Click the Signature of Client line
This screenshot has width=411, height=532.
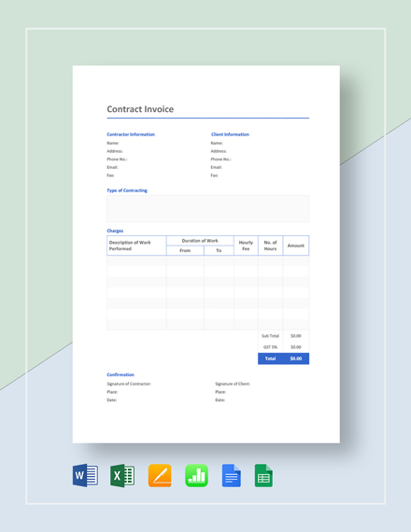[x=233, y=384]
